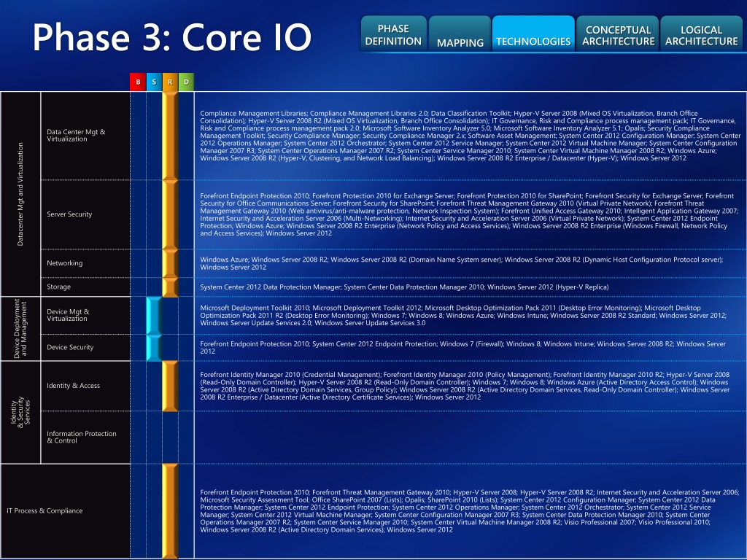This screenshot has height=560, width=747.
Task: Click the System Center 2012 Data Protection Manager text
Action: 404,287
